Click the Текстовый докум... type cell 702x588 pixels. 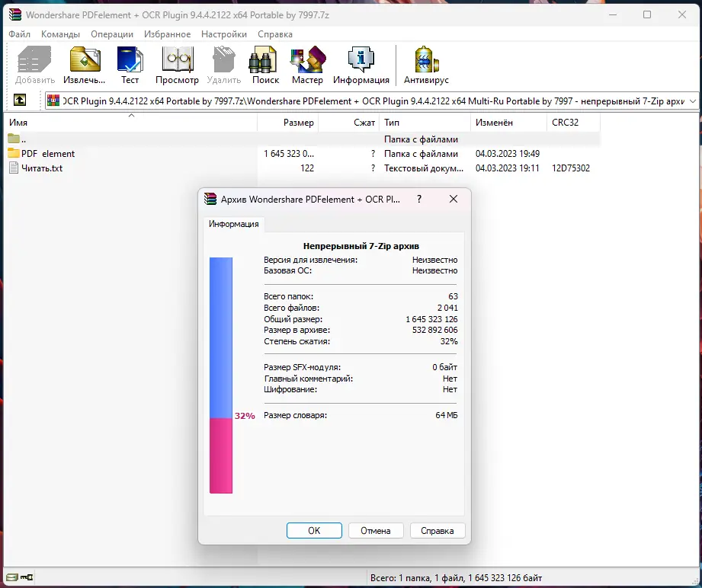(424, 168)
